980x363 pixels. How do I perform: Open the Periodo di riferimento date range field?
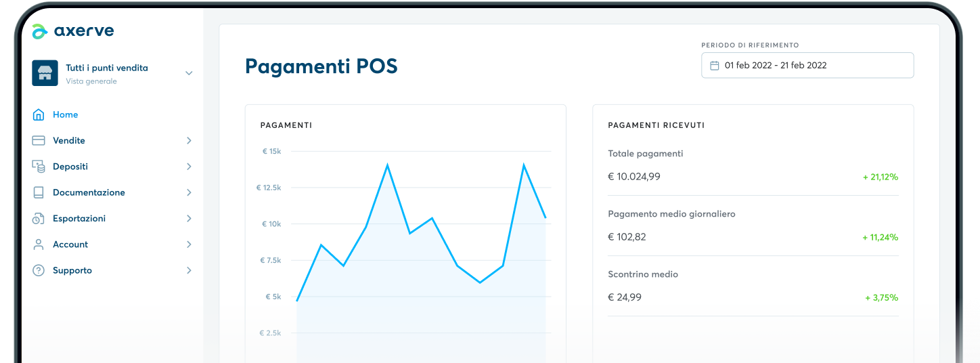807,66
